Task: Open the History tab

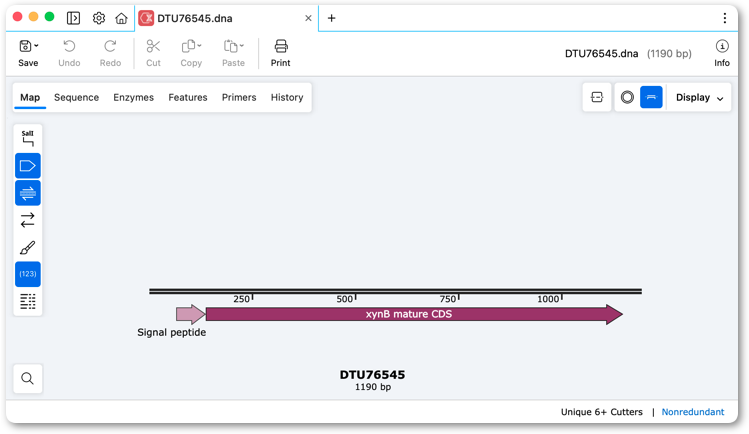Action: click(287, 97)
